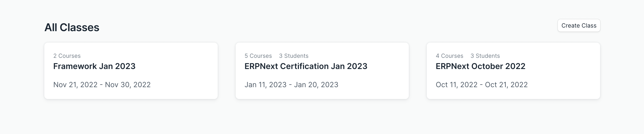Image resolution: width=644 pixels, height=134 pixels.
Task: Click the Jan 11 - Jan 20 date range
Action: click(292, 85)
